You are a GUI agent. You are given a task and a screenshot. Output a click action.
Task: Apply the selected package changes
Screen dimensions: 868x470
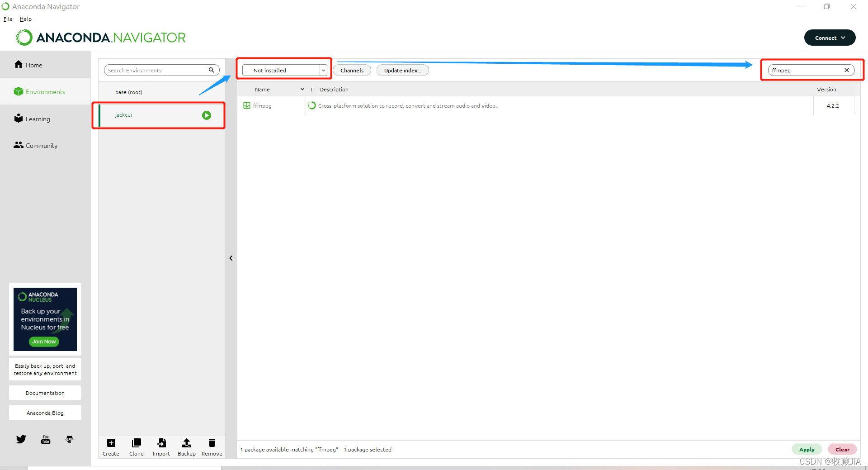[x=807, y=449]
